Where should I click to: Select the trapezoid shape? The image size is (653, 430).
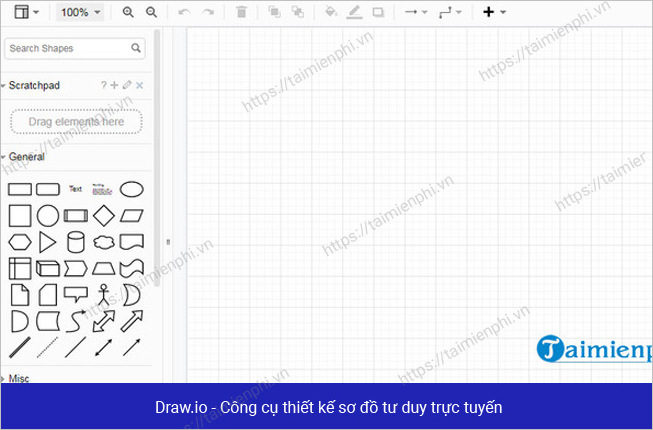coord(104,268)
